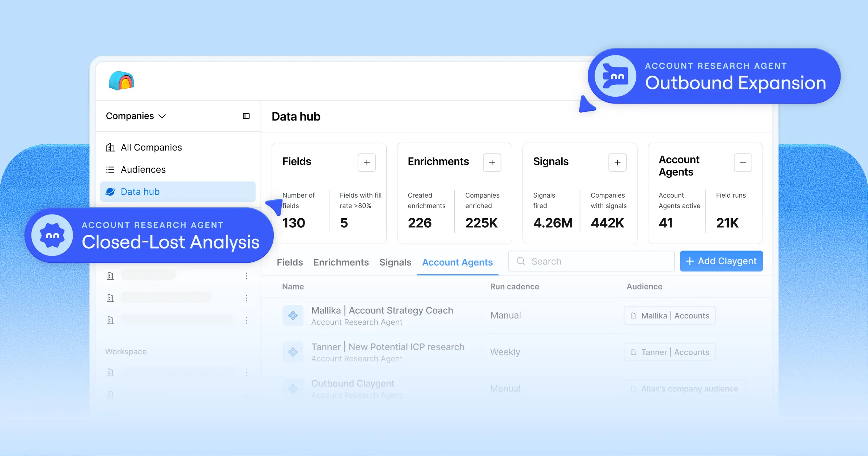
Task: Open the Mallika | Accounts audience chip
Action: point(670,316)
